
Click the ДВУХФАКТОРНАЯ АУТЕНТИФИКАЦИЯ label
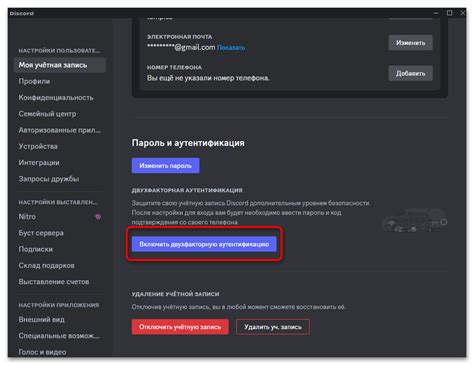[187, 190]
